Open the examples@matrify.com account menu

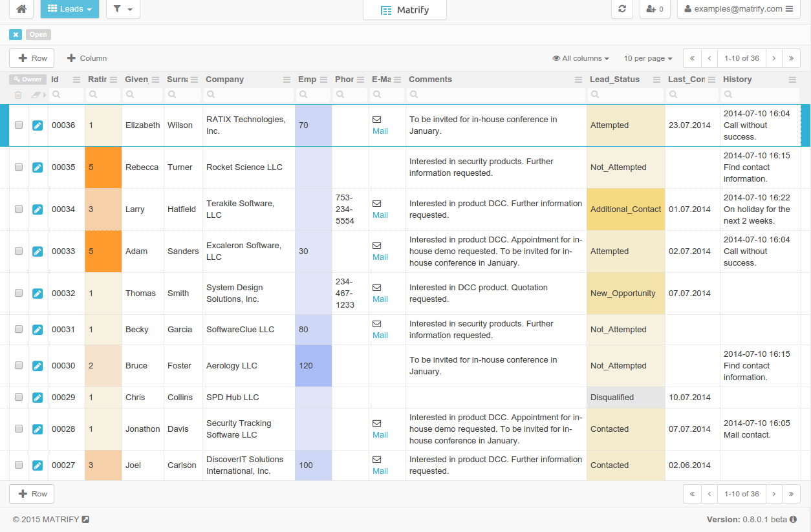click(x=739, y=9)
